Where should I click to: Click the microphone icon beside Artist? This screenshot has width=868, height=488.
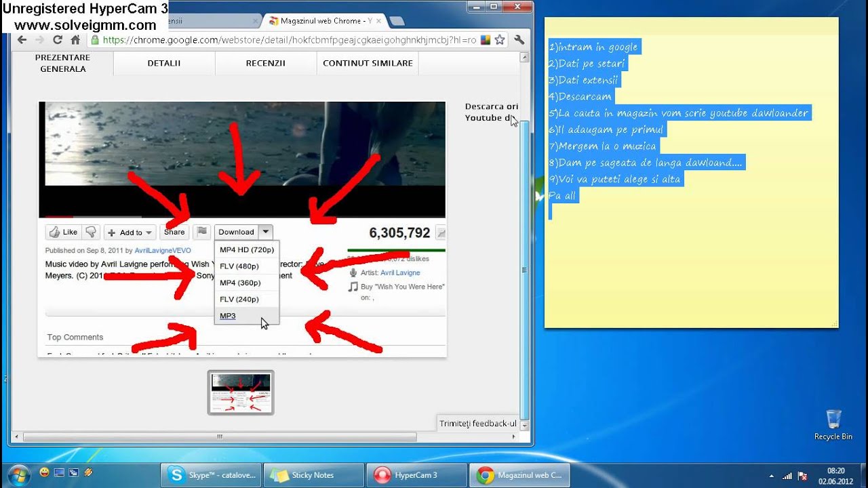pos(353,272)
